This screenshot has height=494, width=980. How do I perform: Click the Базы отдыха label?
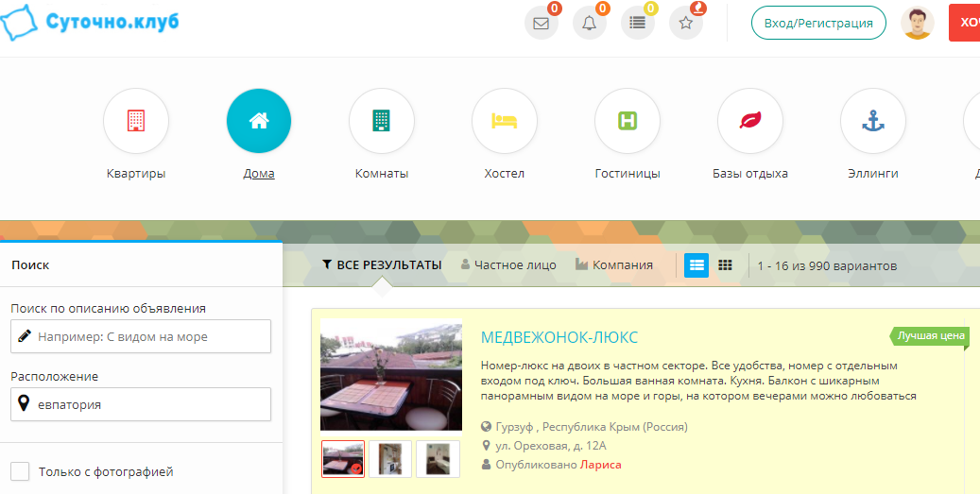tap(750, 174)
